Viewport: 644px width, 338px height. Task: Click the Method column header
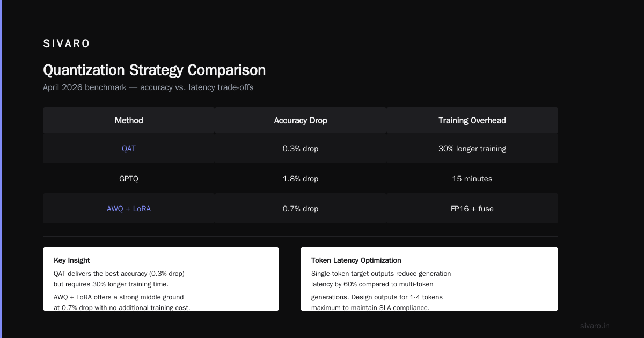click(x=129, y=120)
